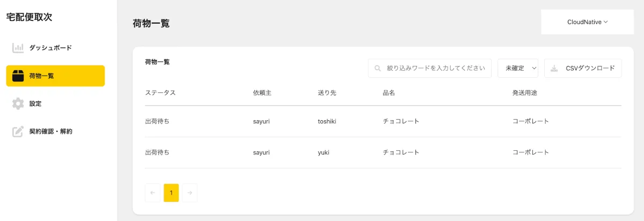Go to next page arrow

(x=189, y=193)
